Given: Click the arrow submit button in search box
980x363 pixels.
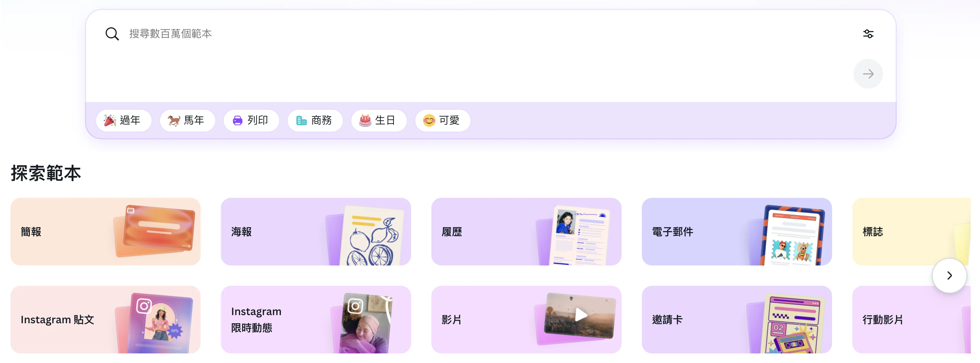Looking at the screenshot, I should click(x=868, y=74).
